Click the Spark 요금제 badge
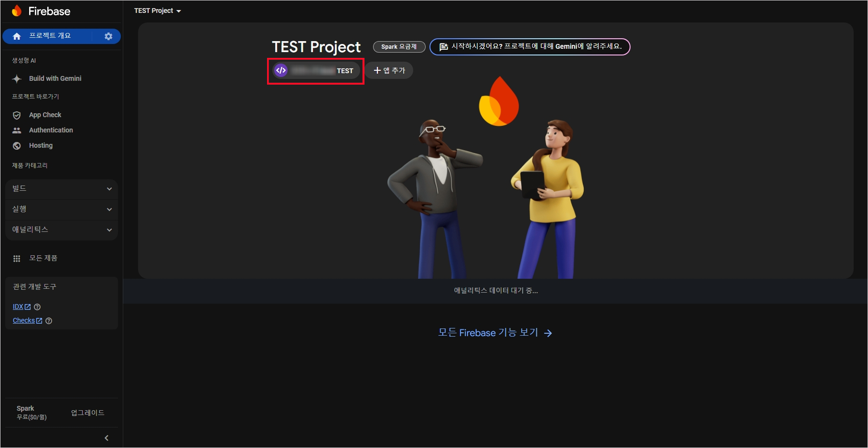 pos(399,47)
